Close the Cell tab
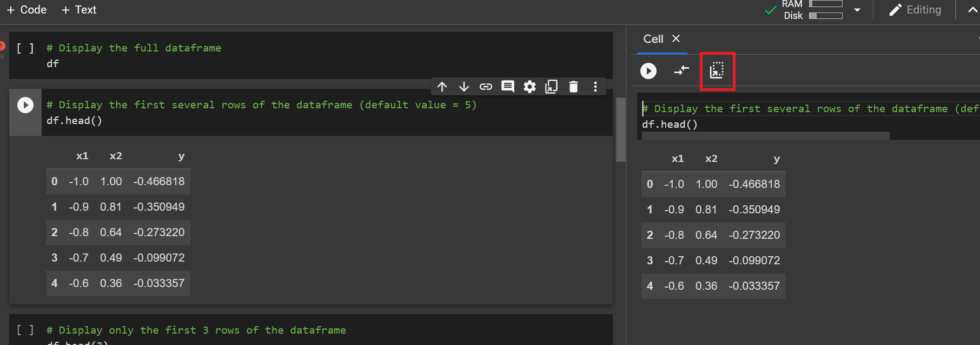Image resolution: width=980 pixels, height=345 pixels. coord(676,38)
